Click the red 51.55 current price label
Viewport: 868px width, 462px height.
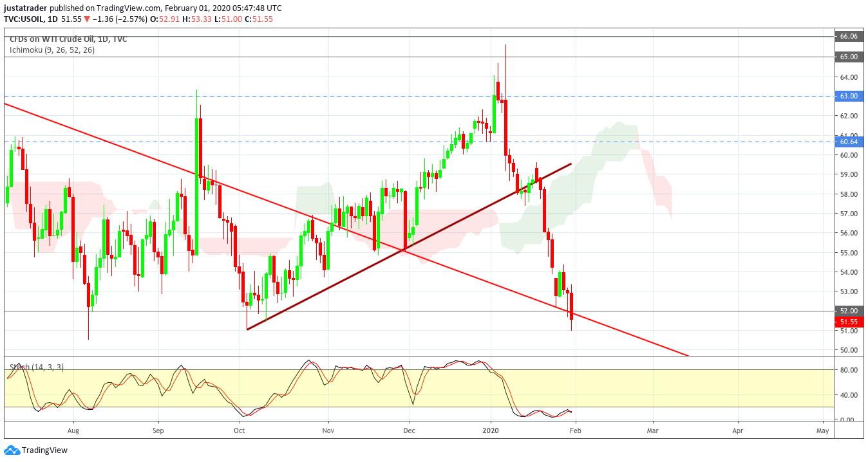pos(849,322)
